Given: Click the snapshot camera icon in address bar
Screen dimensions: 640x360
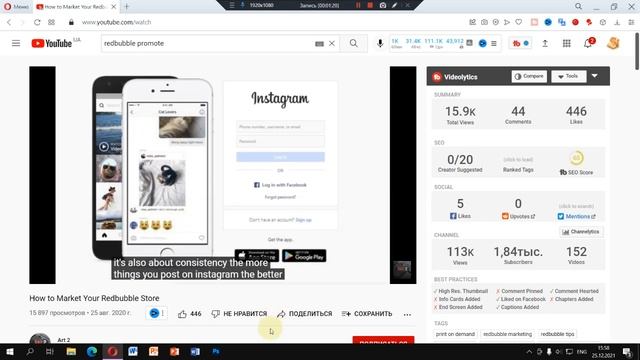Looking at the screenshot, I should click(484, 22).
